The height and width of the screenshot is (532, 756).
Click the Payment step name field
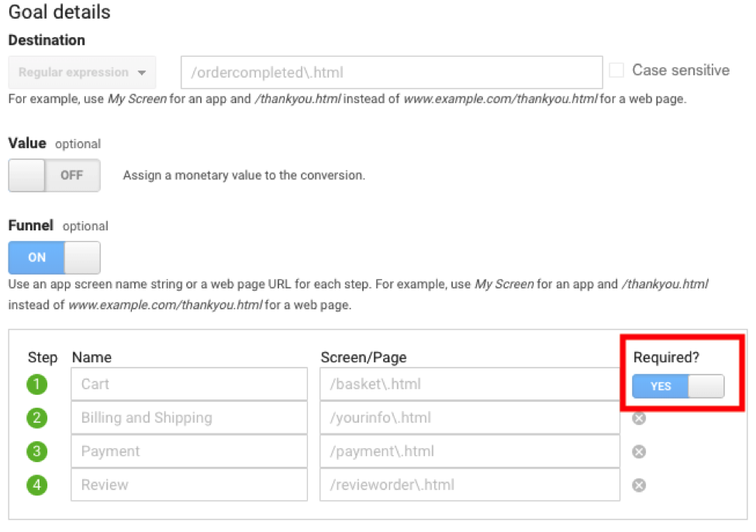[x=189, y=451]
